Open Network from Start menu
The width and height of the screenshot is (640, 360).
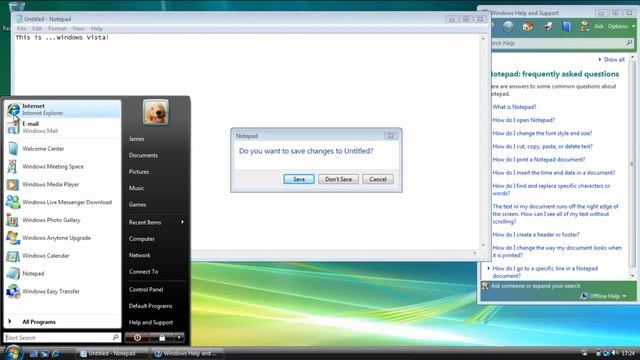tap(140, 255)
